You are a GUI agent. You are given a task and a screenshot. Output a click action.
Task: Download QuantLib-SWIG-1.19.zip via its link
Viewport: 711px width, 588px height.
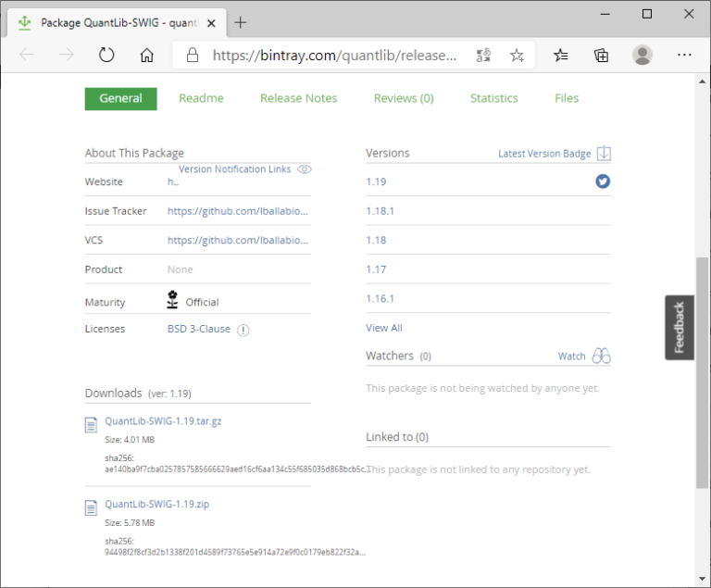click(x=156, y=505)
